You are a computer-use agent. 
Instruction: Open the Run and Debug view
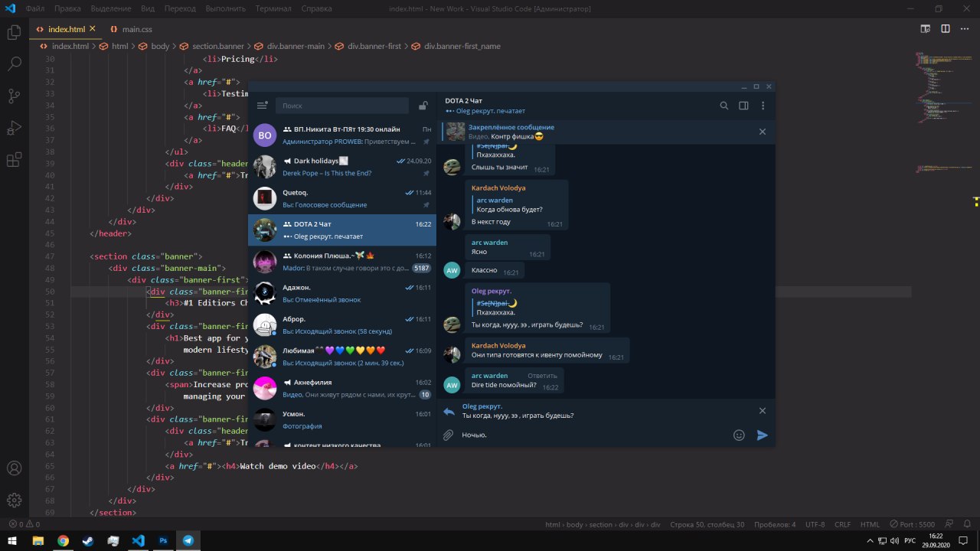coord(14,128)
